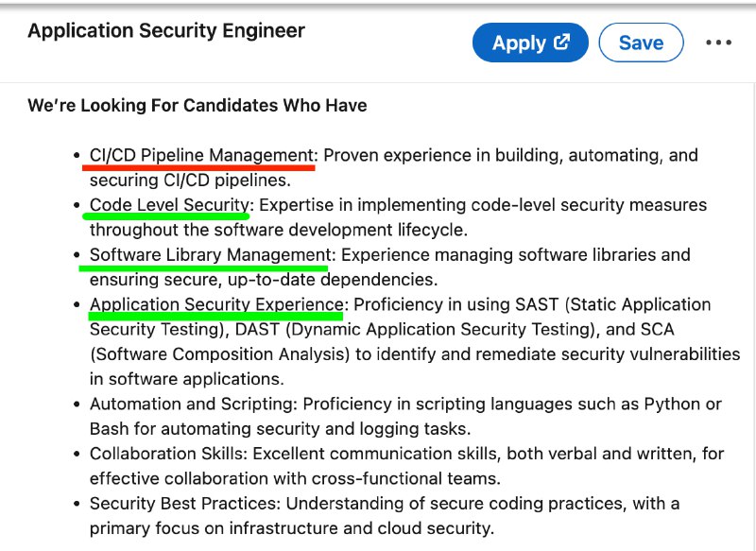Click the Code Level Security underlined text

click(x=169, y=205)
